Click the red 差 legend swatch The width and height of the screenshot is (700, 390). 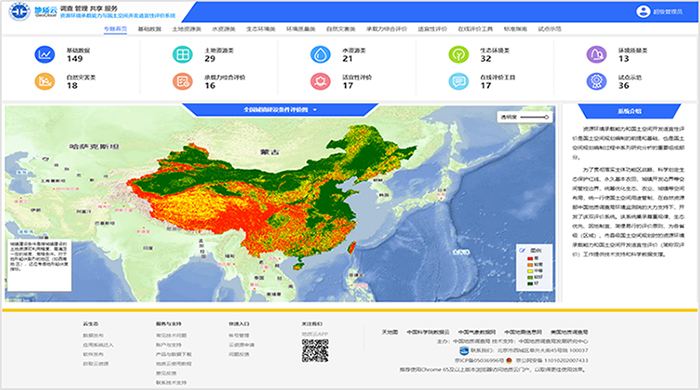click(x=530, y=258)
